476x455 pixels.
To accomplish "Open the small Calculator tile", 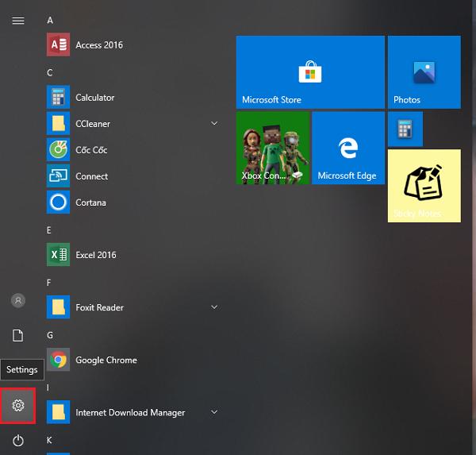I will click(405, 129).
